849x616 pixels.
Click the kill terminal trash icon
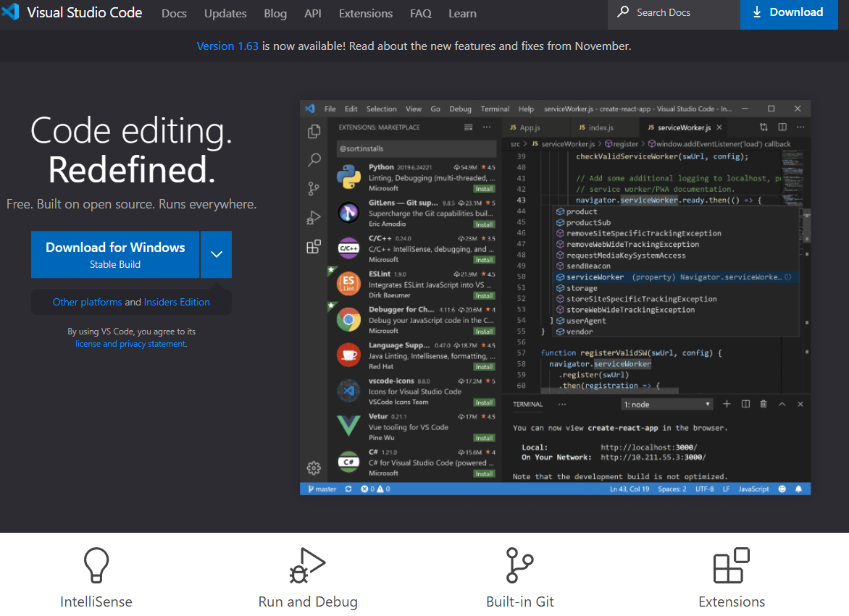pos(764,404)
